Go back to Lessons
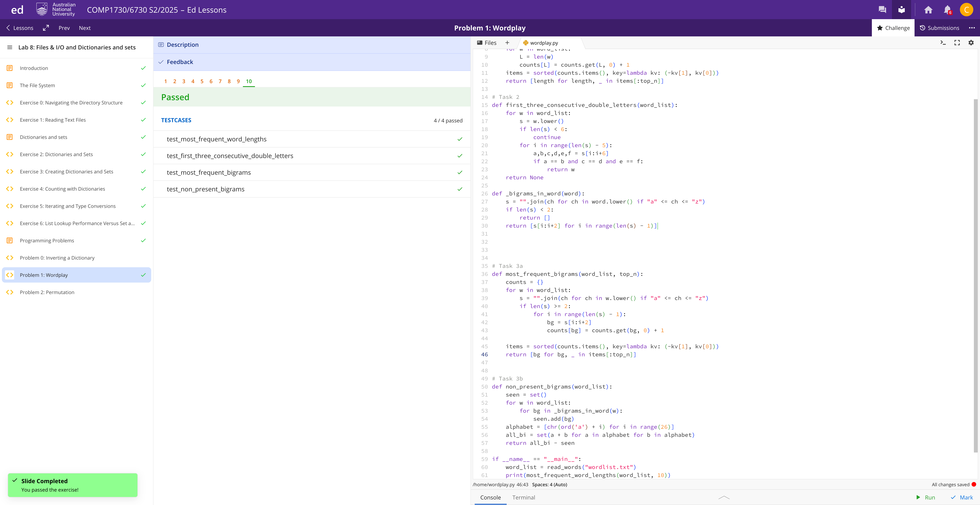Viewport: 980px width, 505px height. (x=20, y=28)
